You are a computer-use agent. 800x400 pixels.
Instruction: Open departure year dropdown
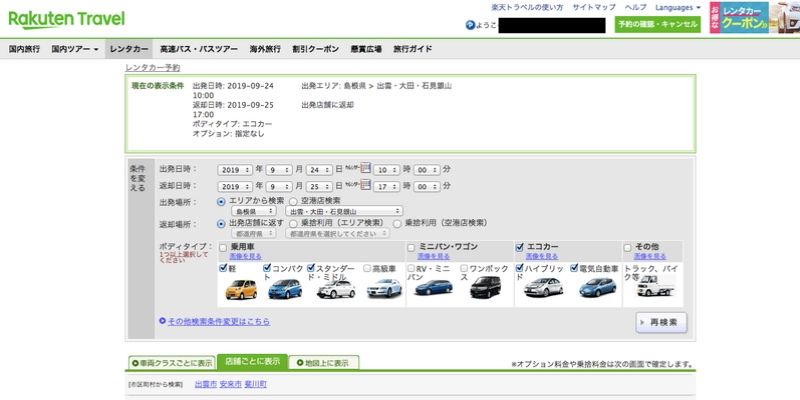(x=235, y=169)
